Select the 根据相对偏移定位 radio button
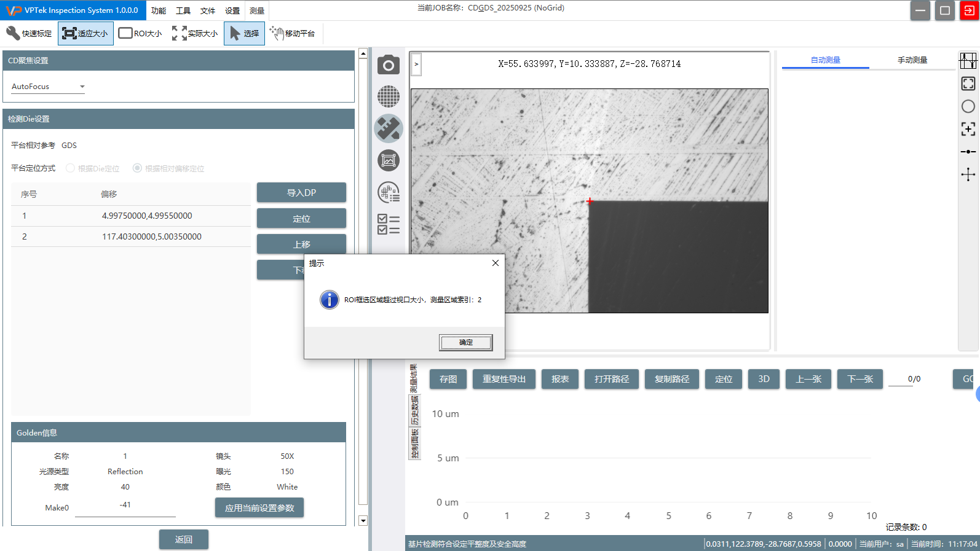Viewport: 980px width, 551px height. pos(137,168)
